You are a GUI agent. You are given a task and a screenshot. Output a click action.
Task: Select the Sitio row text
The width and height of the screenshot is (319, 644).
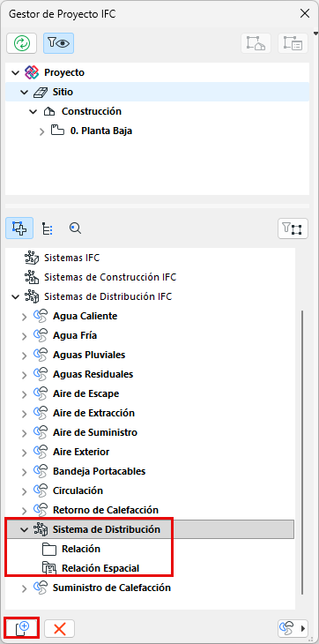click(x=63, y=92)
